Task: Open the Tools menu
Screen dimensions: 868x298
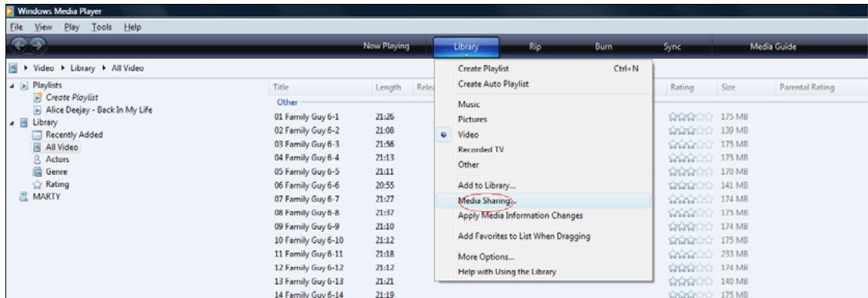Action: point(102,27)
